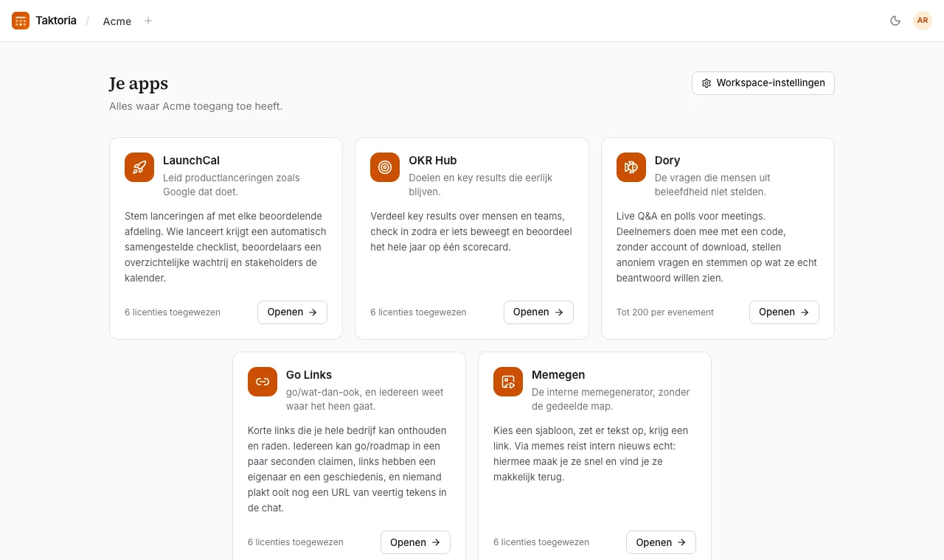
Task: Click "De interne memegenerator" tagline
Action: pyautogui.click(x=611, y=399)
